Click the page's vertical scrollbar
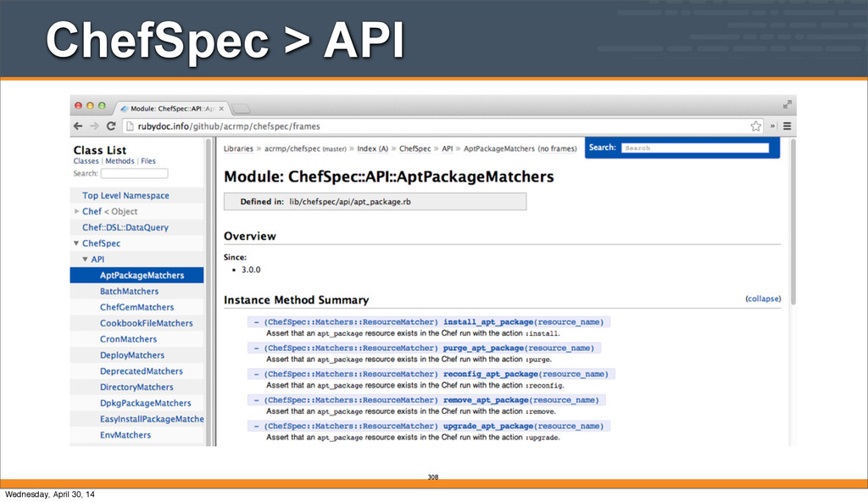The image size is (868, 502). [x=793, y=220]
